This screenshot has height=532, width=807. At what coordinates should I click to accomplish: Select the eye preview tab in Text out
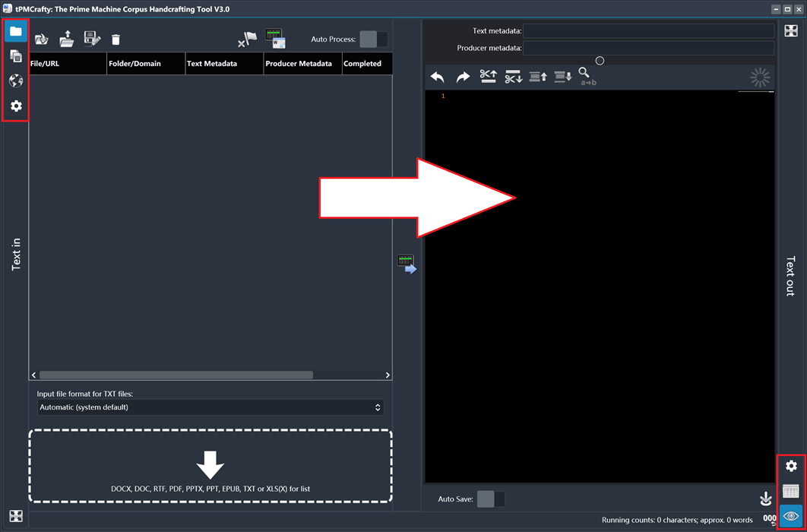coord(791,515)
